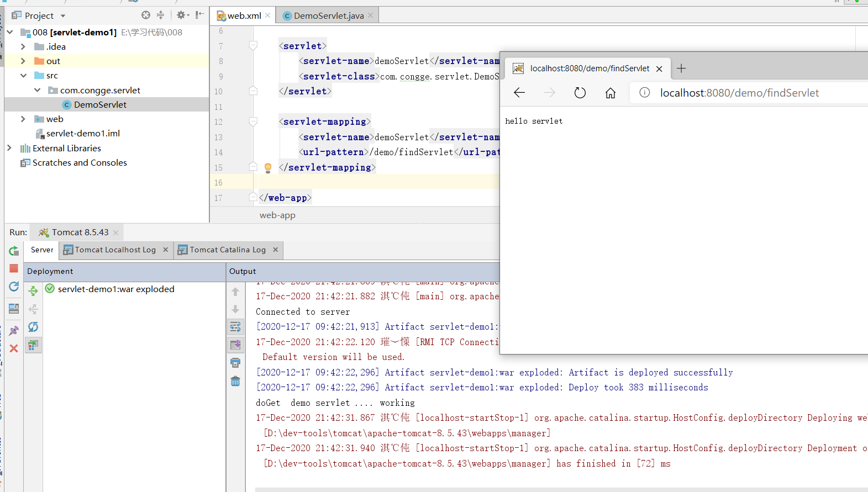Open the Project panel gear settings
Screen dimensions: 868x492
[x=182, y=15]
